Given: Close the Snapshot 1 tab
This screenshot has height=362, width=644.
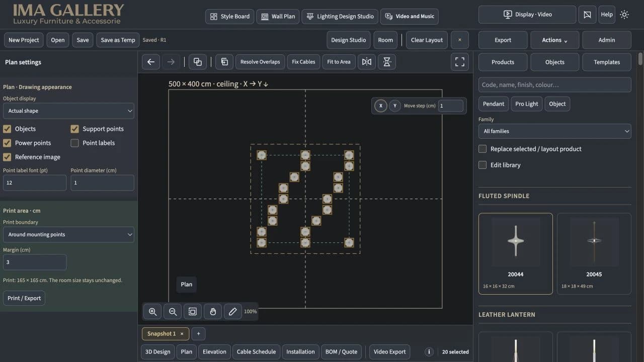Looking at the screenshot, I should click(x=182, y=334).
